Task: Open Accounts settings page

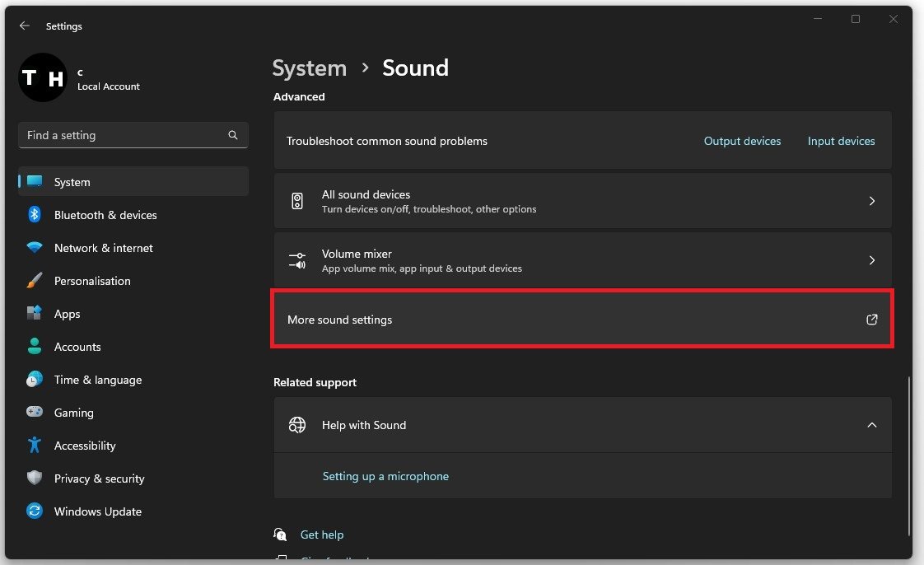Action: coord(77,347)
